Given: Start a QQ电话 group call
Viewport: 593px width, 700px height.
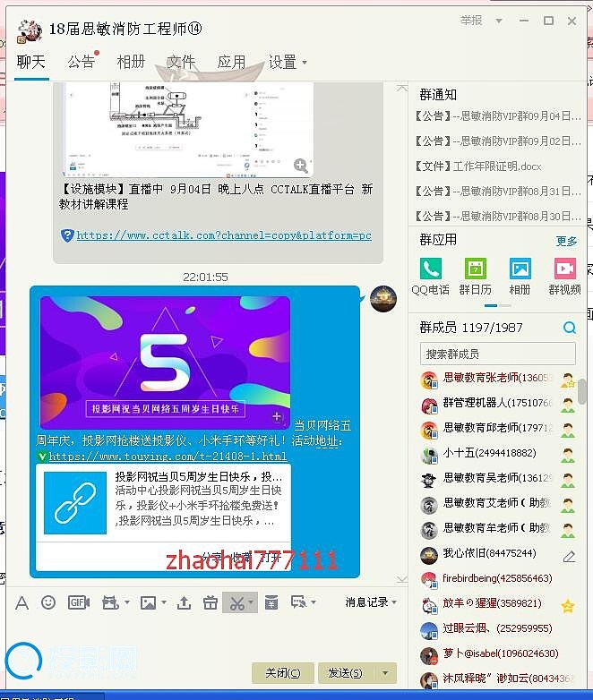Looking at the screenshot, I should pyautogui.click(x=430, y=277).
